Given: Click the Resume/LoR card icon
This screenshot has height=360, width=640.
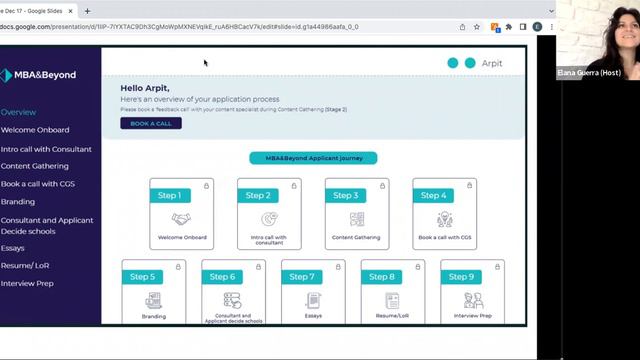Looking at the screenshot, I should coord(392,301).
